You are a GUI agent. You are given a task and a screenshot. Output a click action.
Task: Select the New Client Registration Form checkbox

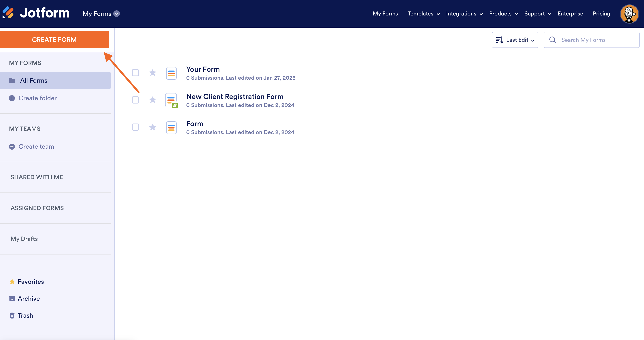135,100
